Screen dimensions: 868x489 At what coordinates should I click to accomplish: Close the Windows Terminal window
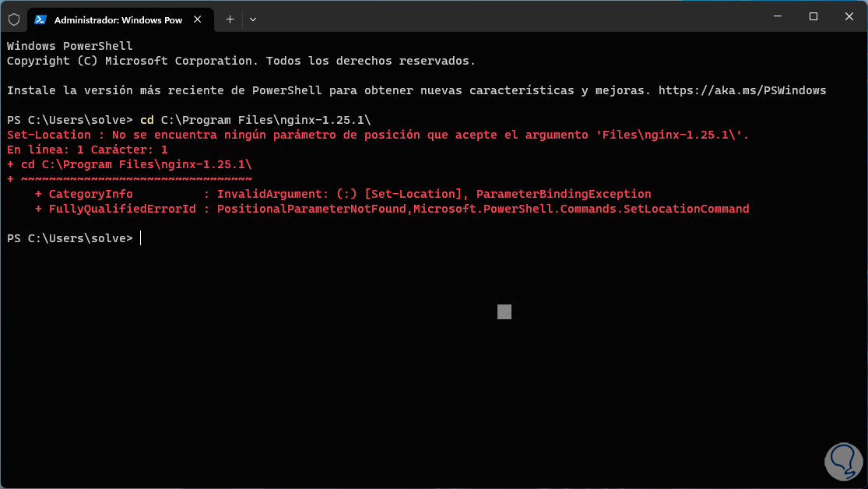click(849, 16)
